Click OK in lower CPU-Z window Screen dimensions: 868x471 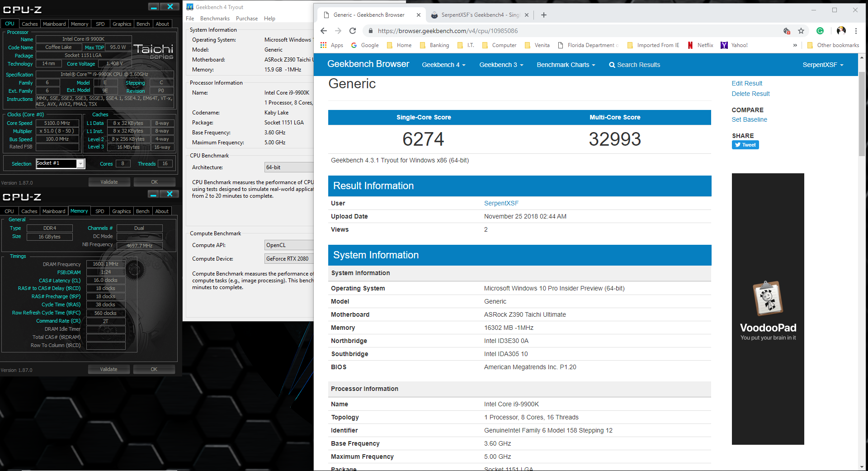[x=154, y=369]
